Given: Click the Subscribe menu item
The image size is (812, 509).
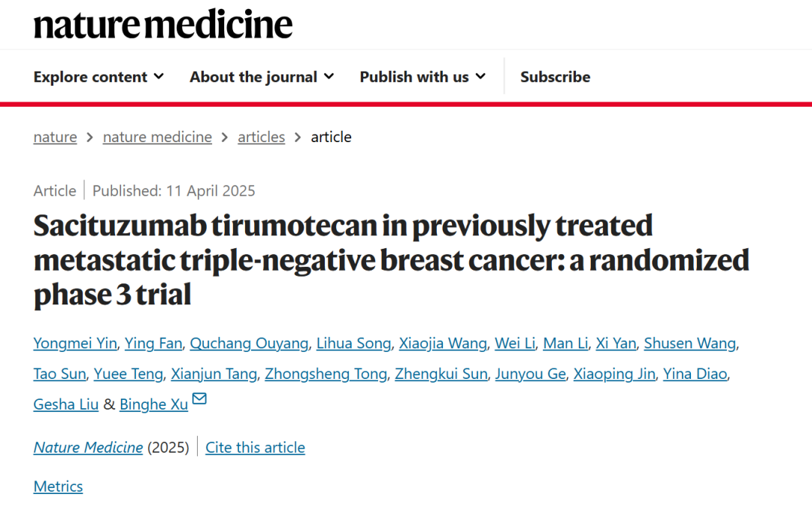Looking at the screenshot, I should click(x=555, y=77).
